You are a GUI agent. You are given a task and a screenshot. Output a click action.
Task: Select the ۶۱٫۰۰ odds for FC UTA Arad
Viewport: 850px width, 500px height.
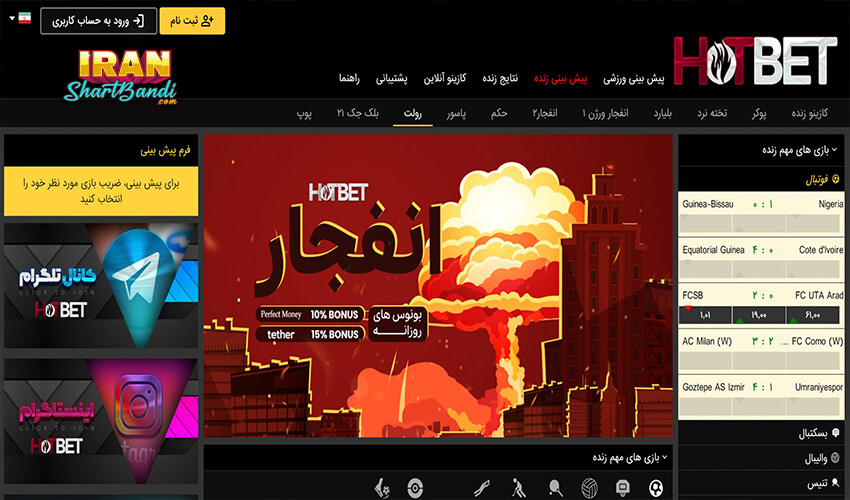click(x=813, y=315)
